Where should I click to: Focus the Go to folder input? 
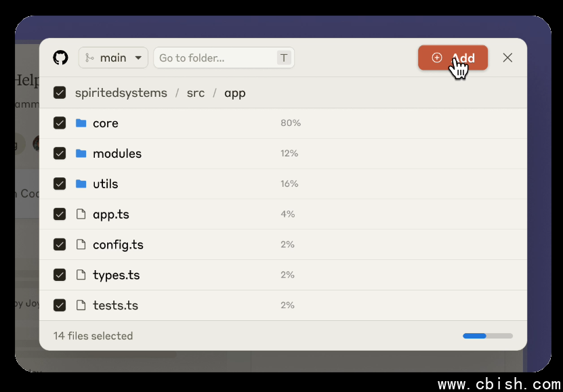coord(224,58)
